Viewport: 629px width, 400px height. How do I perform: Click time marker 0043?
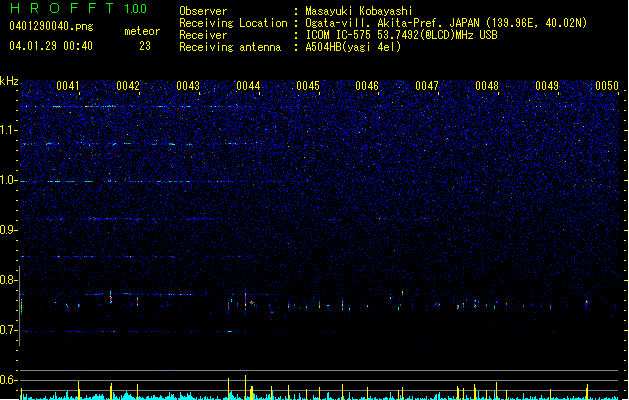pyautogui.click(x=188, y=86)
